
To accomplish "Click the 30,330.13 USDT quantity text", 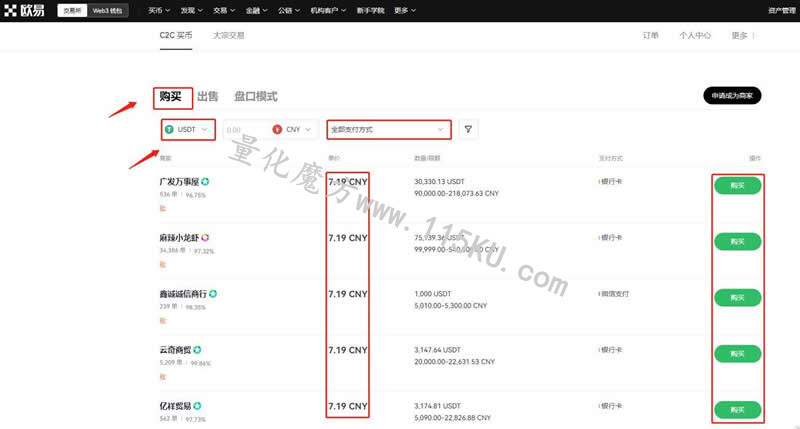I will click(x=439, y=182).
